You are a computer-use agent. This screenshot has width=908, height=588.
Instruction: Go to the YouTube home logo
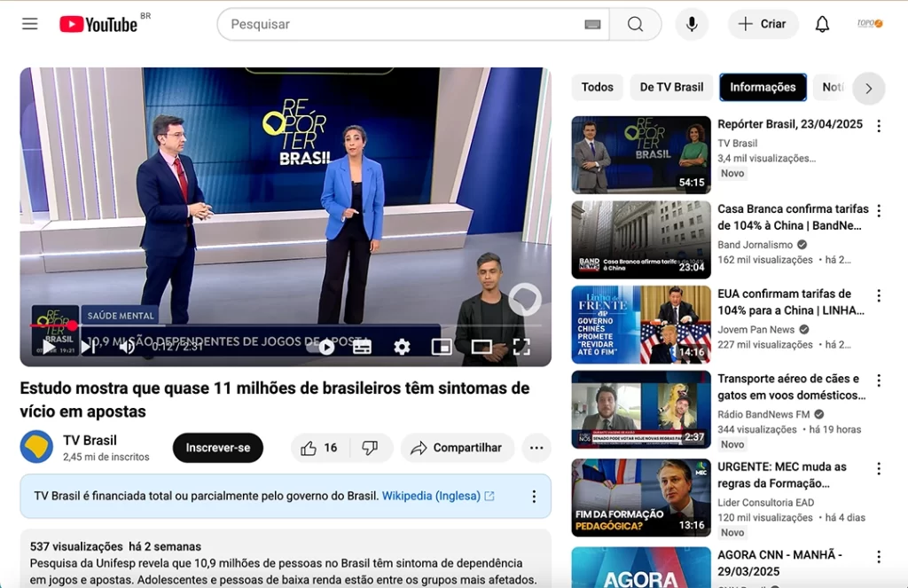click(x=98, y=24)
